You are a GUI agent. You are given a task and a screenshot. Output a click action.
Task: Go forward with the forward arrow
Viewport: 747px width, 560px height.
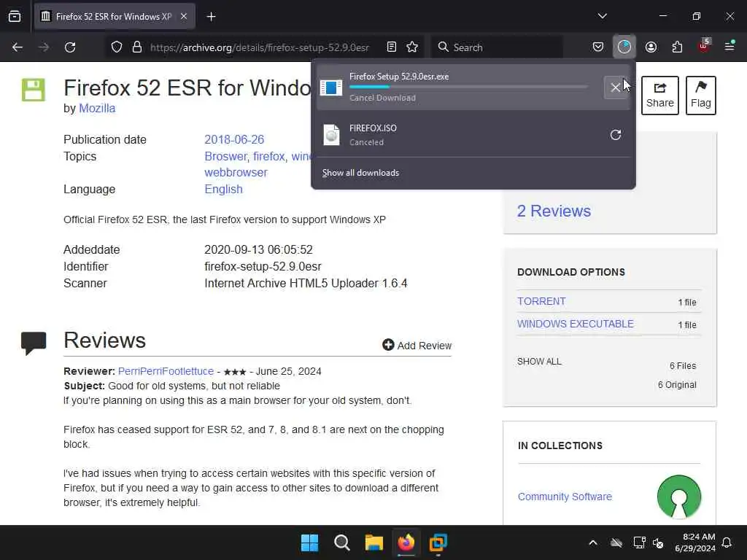point(43,47)
